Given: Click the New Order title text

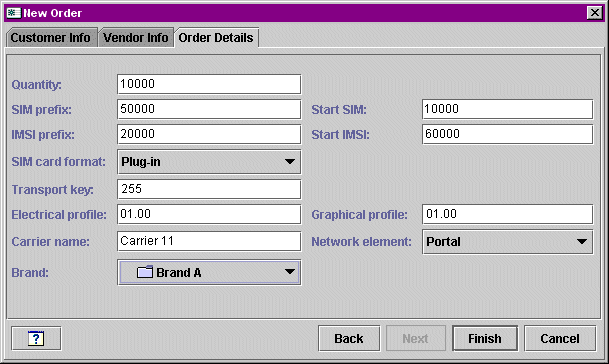Looking at the screenshot, I should (52, 13).
